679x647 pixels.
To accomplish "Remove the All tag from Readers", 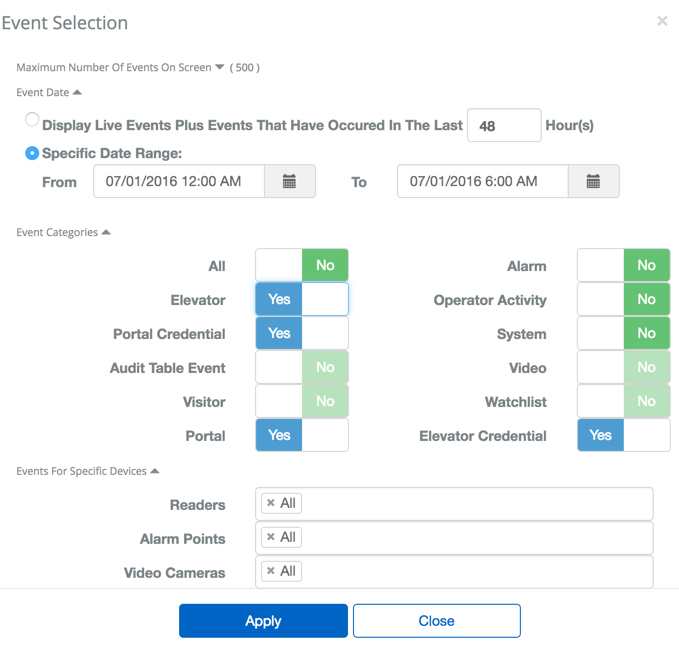I will click(271, 504).
